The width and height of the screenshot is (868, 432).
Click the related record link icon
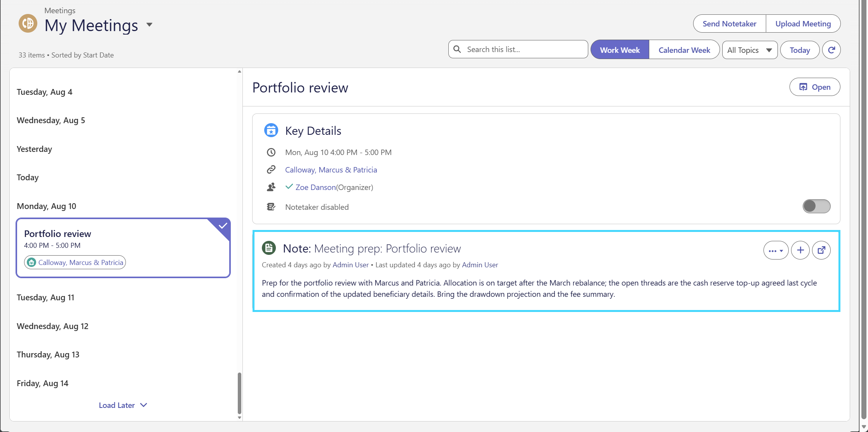[271, 170]
